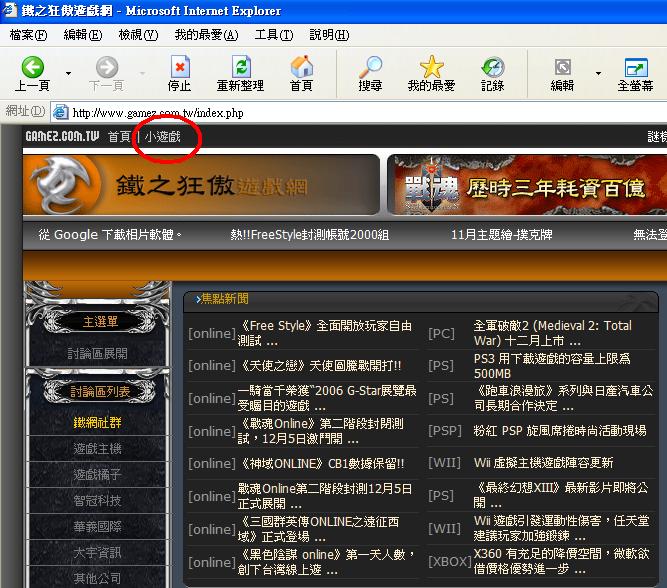
Task: Open 一騎當千 2006 G-Star展覽 news
Action: pyautogui.click(x=327, y=398)
